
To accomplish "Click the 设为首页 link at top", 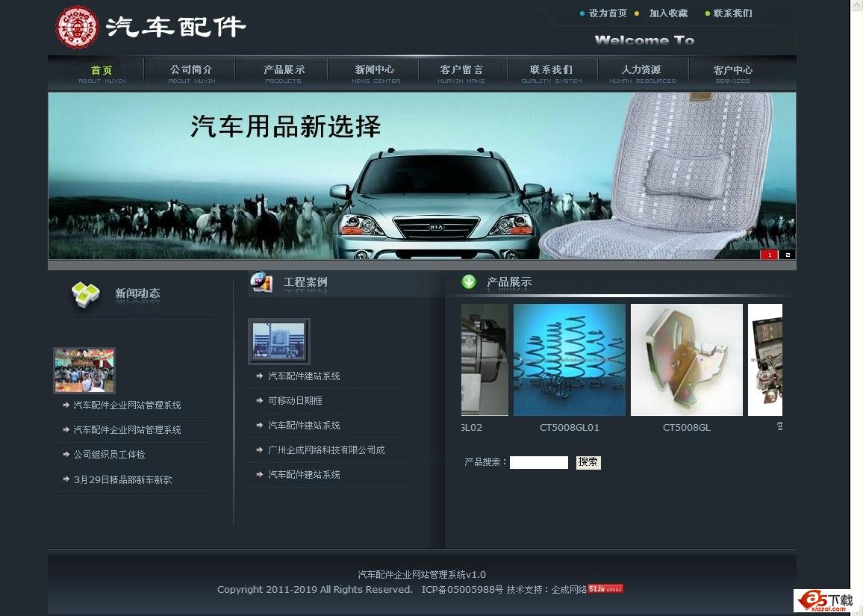I will pos(608,13).
